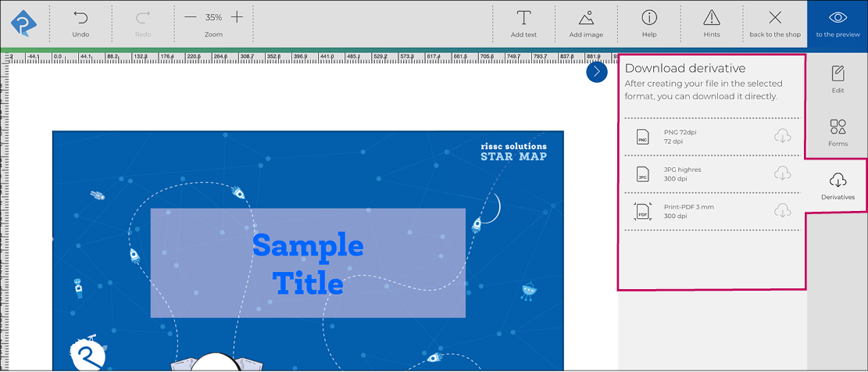
Task: Click the 35% zoom level value
Action: [x=213, y=17]
